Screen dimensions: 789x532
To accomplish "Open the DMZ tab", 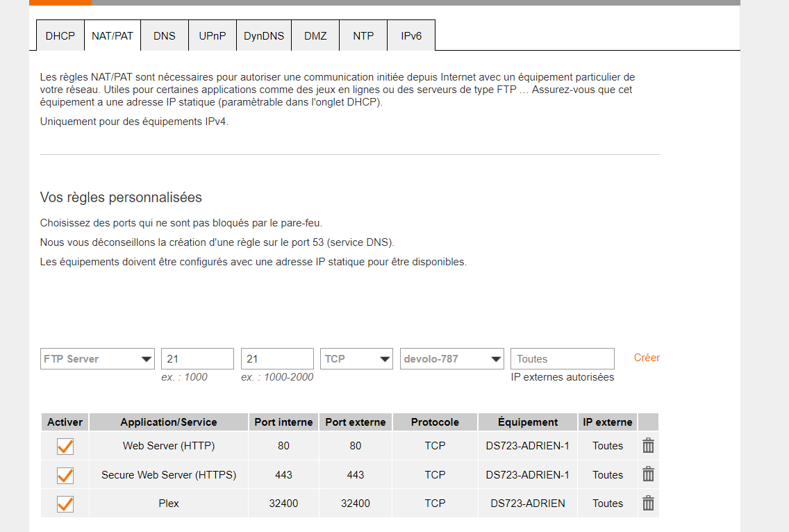I will pos(315,36).
